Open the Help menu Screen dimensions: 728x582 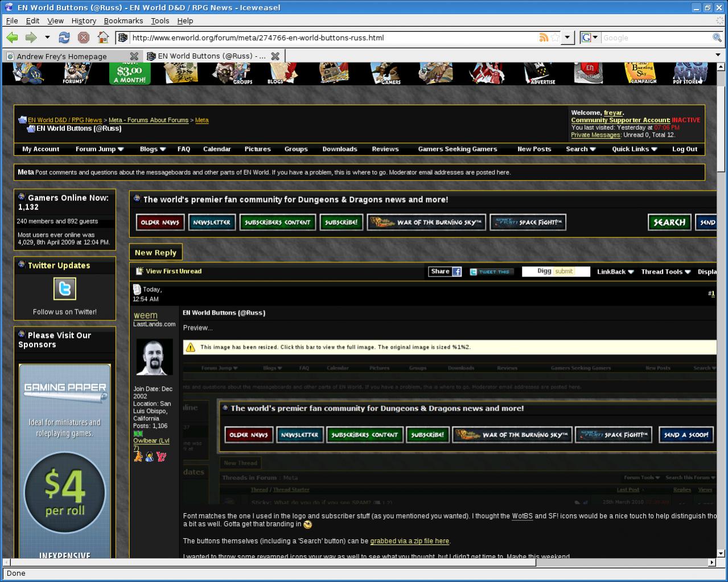pos(185,20)
